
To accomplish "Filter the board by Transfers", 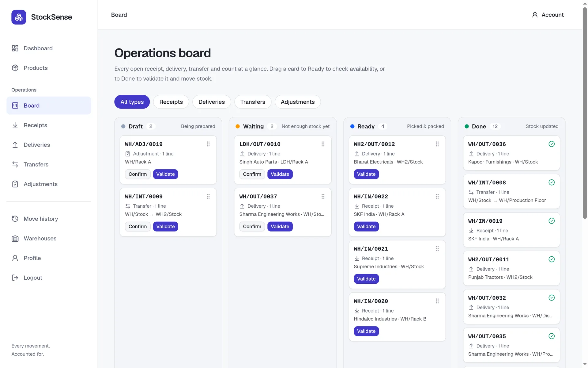I will pos(253,102).
